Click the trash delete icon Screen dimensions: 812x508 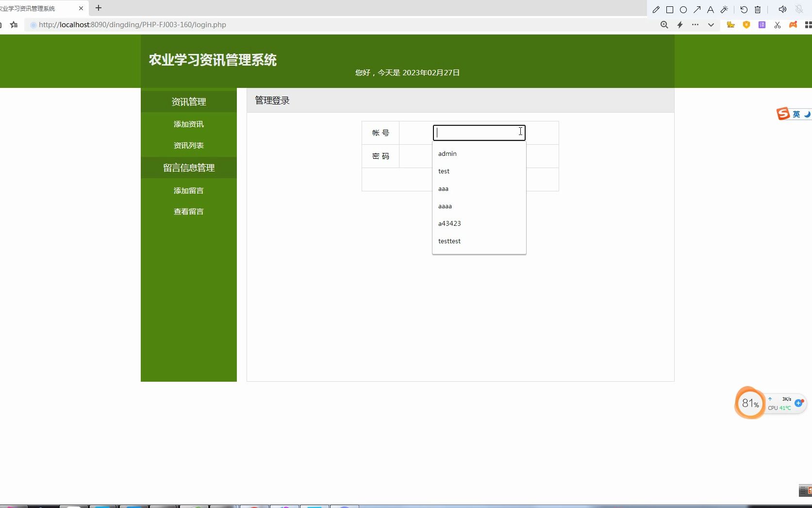(x=757, y=10)
